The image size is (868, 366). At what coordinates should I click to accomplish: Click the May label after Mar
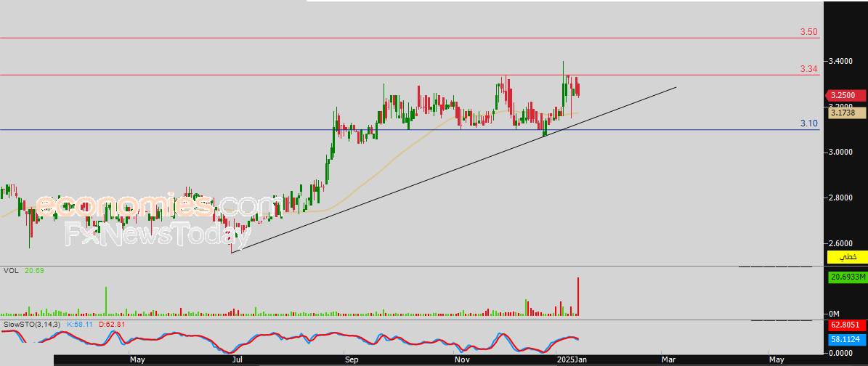pyautogui.click(x=776, y=360)
